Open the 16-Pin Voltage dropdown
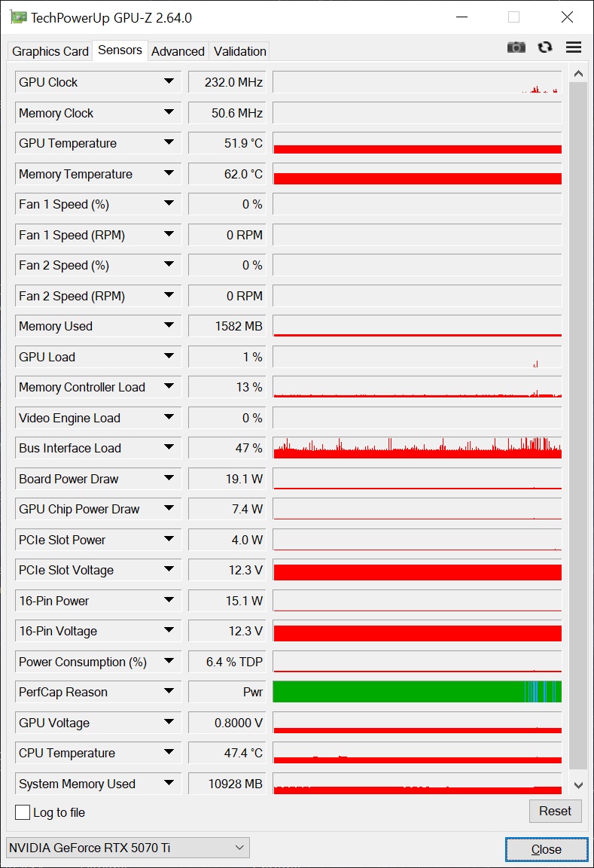 (x=169, y=631)
